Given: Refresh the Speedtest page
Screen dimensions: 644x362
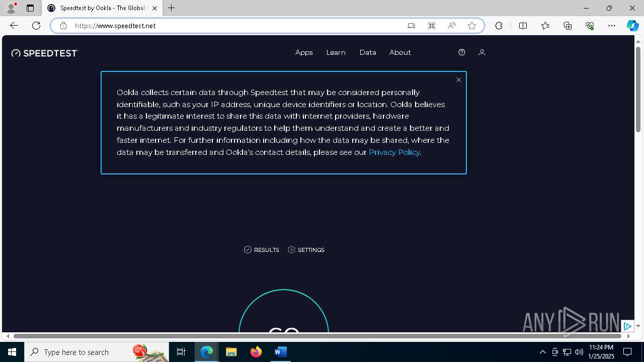Looking at the screenshot, I should [36, 26].
